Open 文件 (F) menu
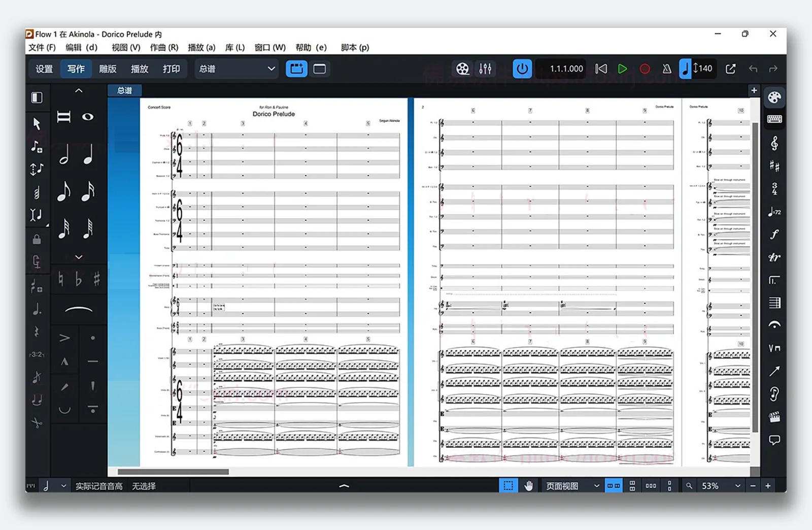Viewport: 812px width, 530px height. 42,47
